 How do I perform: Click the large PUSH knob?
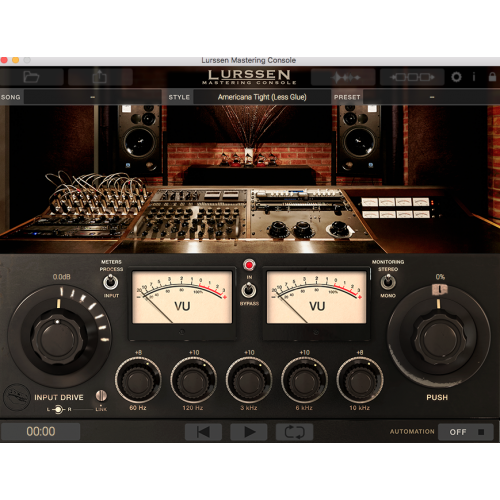click(x=440, y=339)
